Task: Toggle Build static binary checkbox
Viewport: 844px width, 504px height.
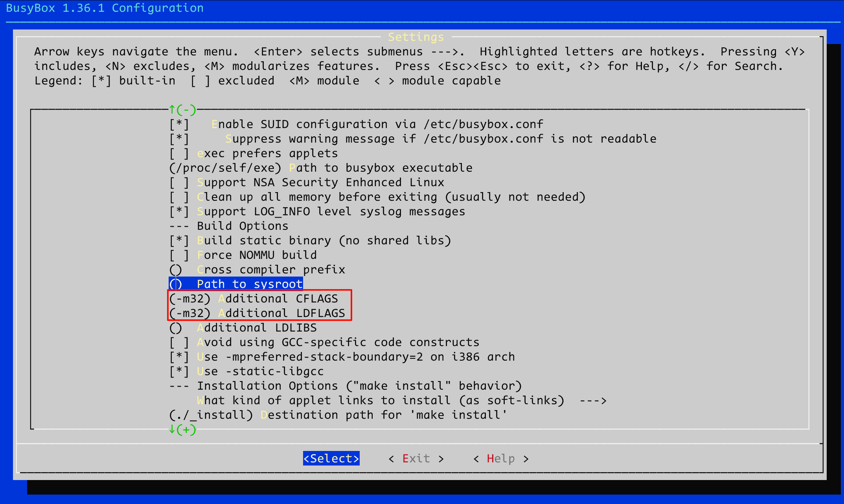Action: point(179,241)
